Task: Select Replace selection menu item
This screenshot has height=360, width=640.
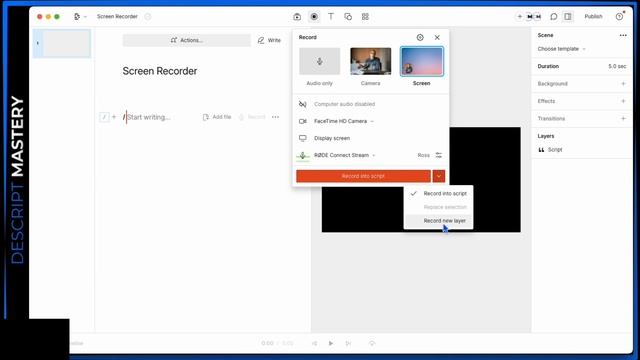Action: (439, 207)
